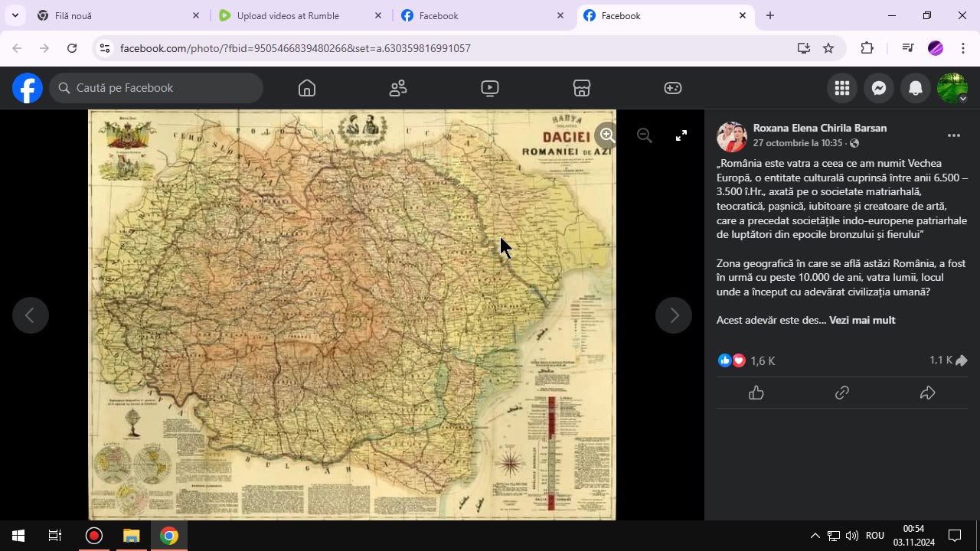View the 1,6 K reactions list
The image size is (980, 551).
pyautogui.click(x=746, y=360)
